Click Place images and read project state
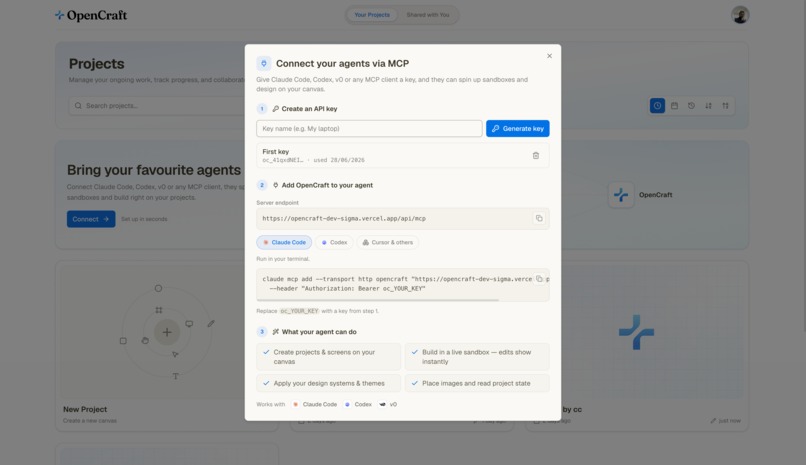The height and width of the screenshot is (465, 806). coord(477,383)
